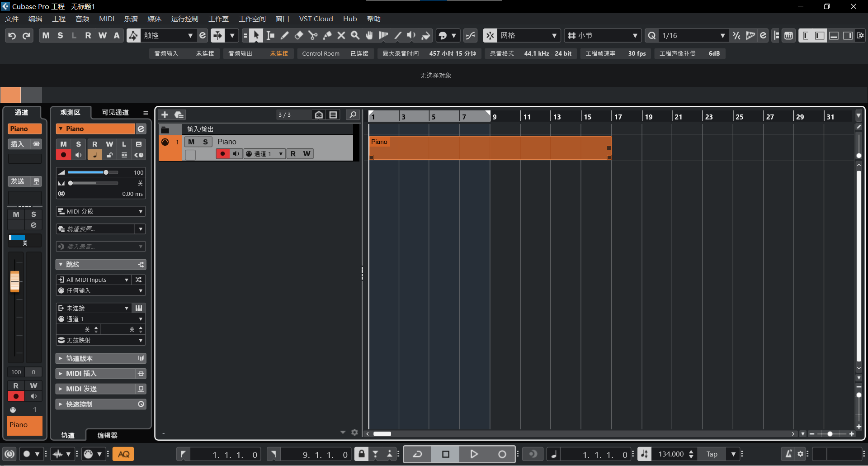Select the Object Selection arrow tool

coord(256,36)
